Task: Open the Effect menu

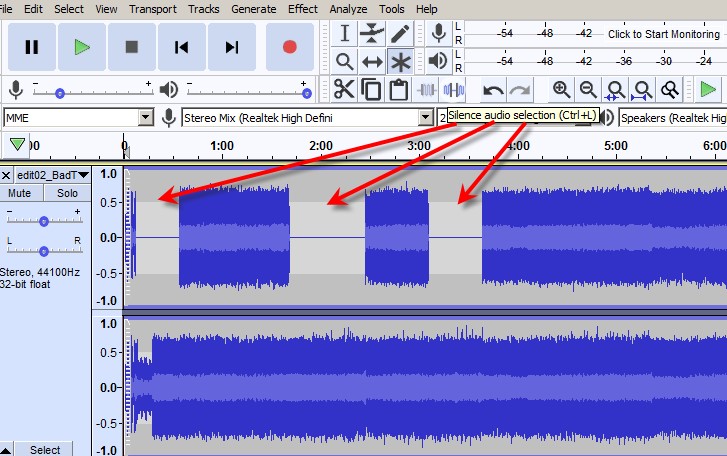Action: pos(302,9)
